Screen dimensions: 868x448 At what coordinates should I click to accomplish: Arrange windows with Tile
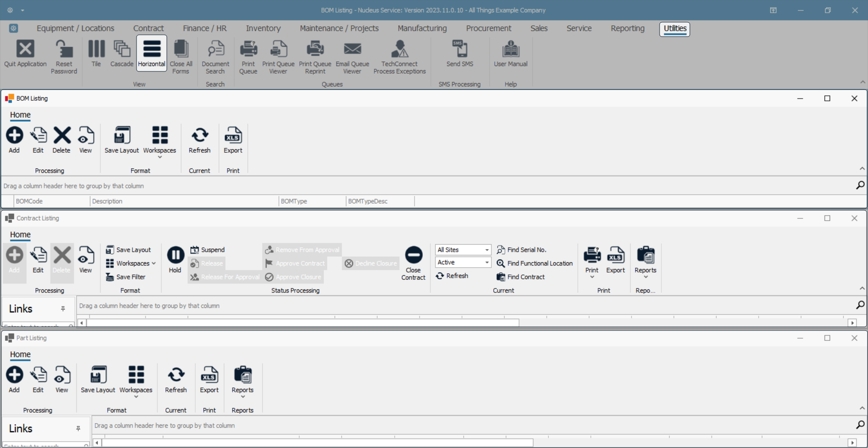click(96, 53)
